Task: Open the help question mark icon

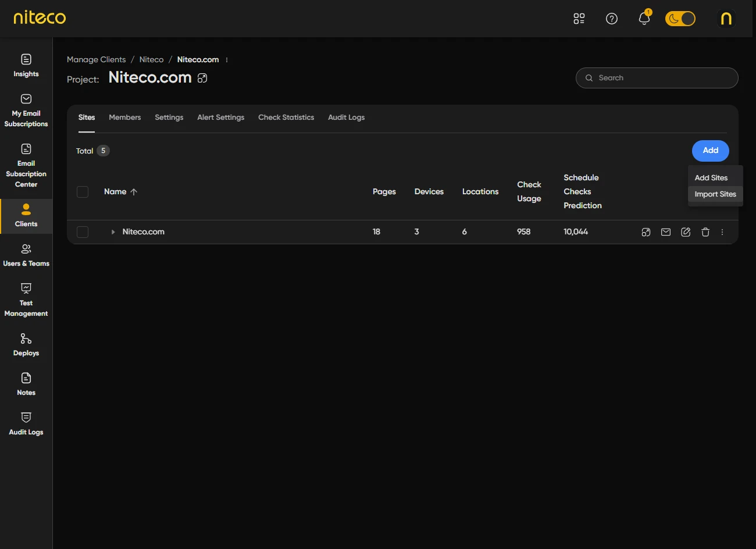Action: [612, 19]
